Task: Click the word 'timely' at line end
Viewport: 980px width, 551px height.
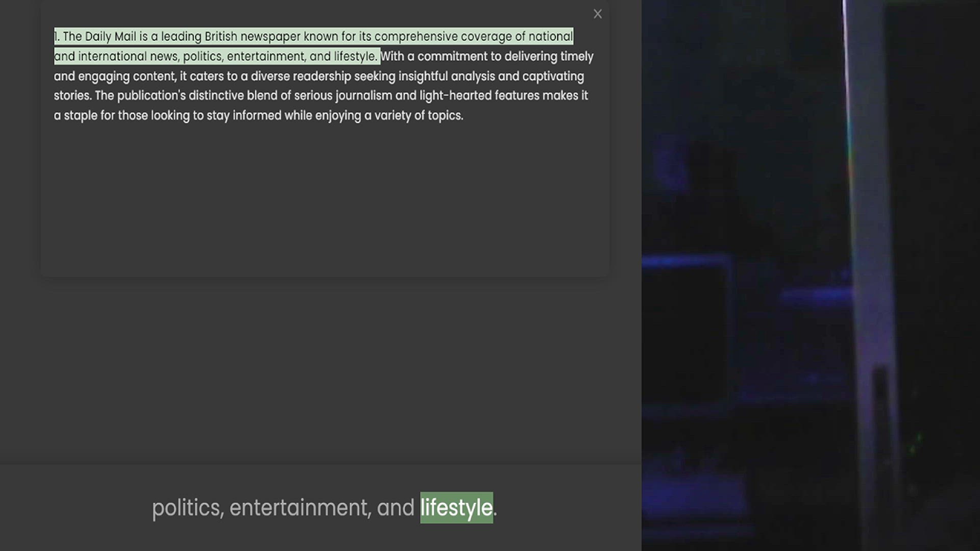Action: 577,57
